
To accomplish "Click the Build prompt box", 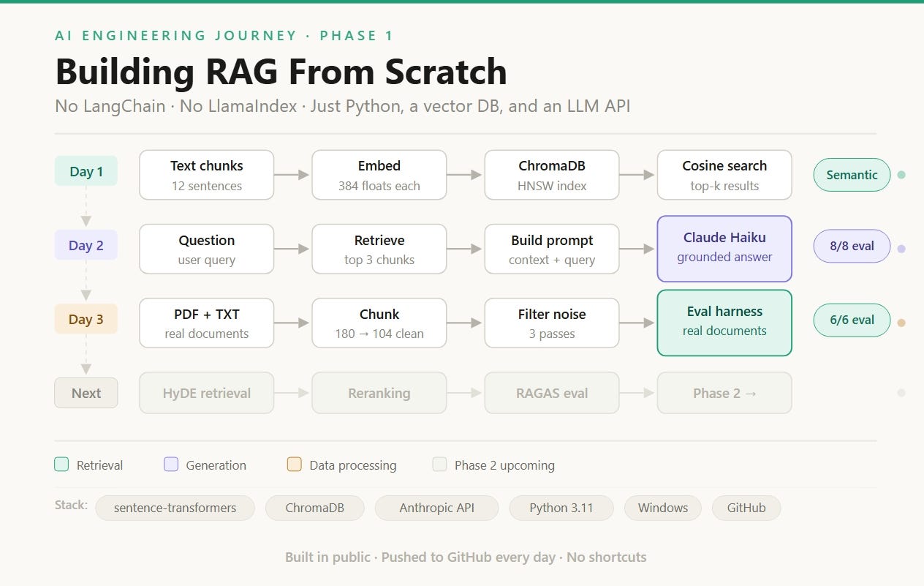I will tap(552, 249).
